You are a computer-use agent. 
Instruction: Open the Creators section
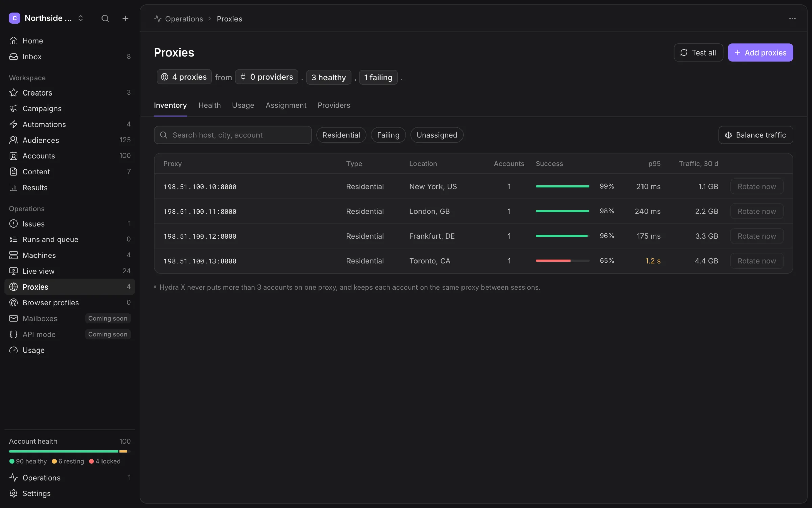click(x=70, y=92)
